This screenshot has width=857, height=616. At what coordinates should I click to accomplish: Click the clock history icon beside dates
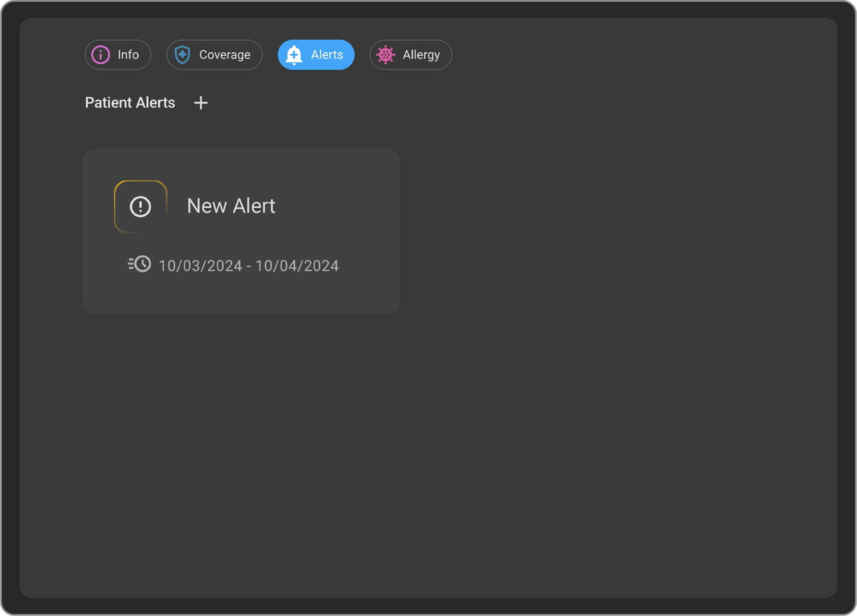[140, 264]
